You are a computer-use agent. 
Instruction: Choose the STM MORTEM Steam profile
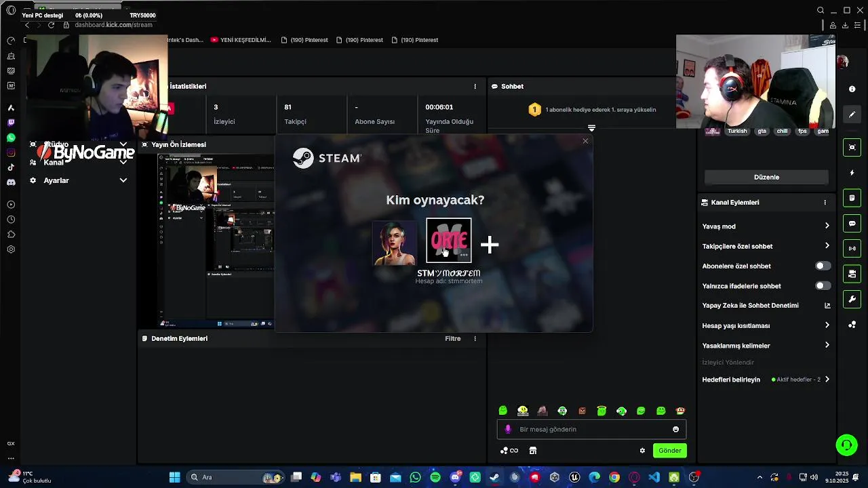tap(449, 240)
